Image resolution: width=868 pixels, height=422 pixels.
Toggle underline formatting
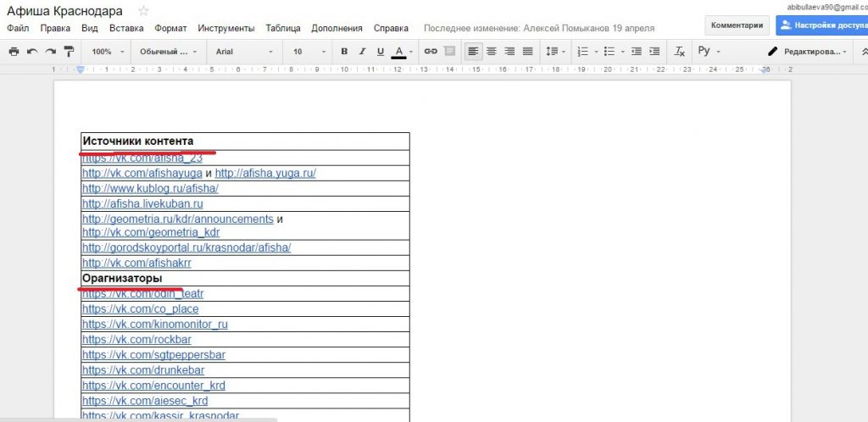381,52
